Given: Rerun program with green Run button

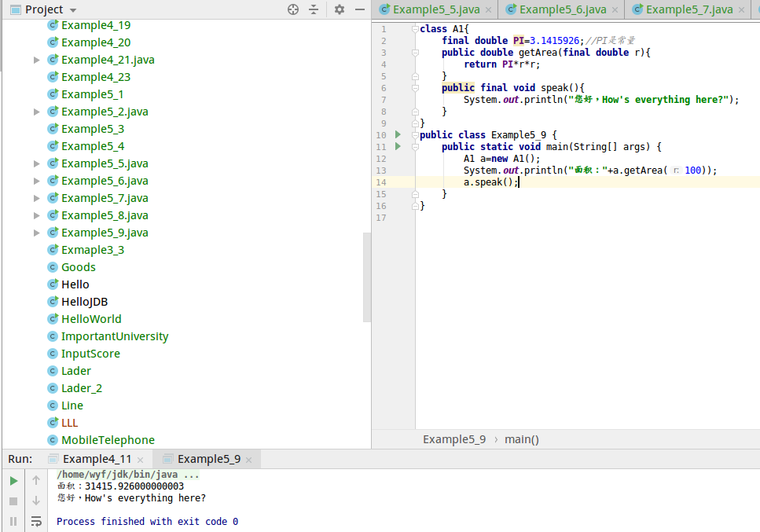Looking at the screenshot, I should (13, 481).
